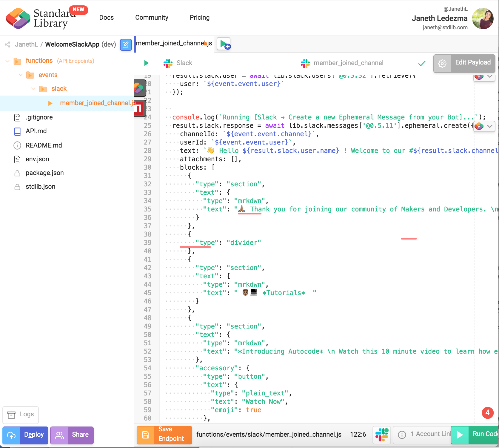Open the .gitignore file

(x=39, y=118)
